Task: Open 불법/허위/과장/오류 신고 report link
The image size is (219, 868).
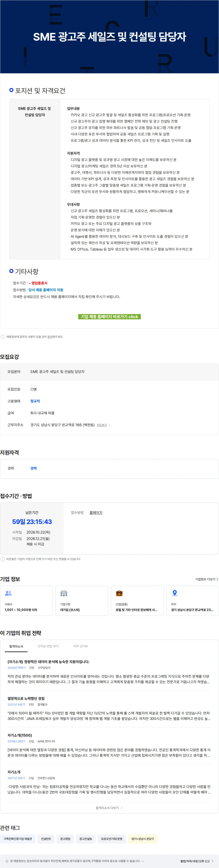Action: tap(197, 861)
